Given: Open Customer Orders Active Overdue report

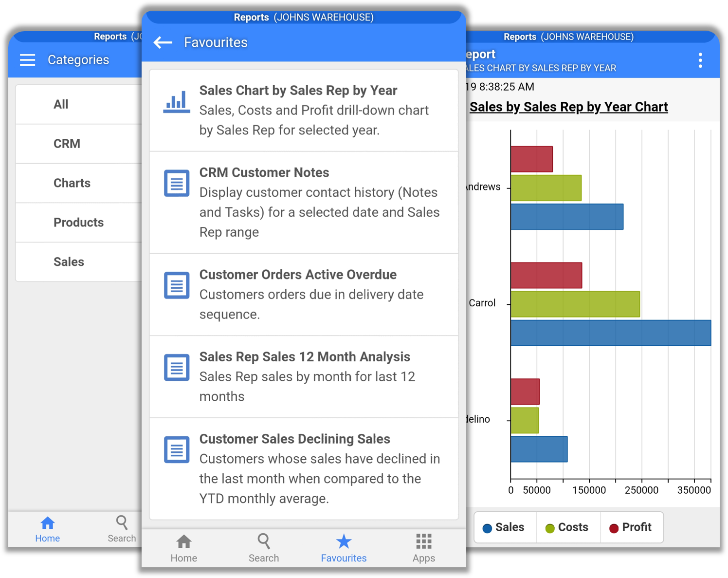Looking at the screenshot, I should coord(304,295).
